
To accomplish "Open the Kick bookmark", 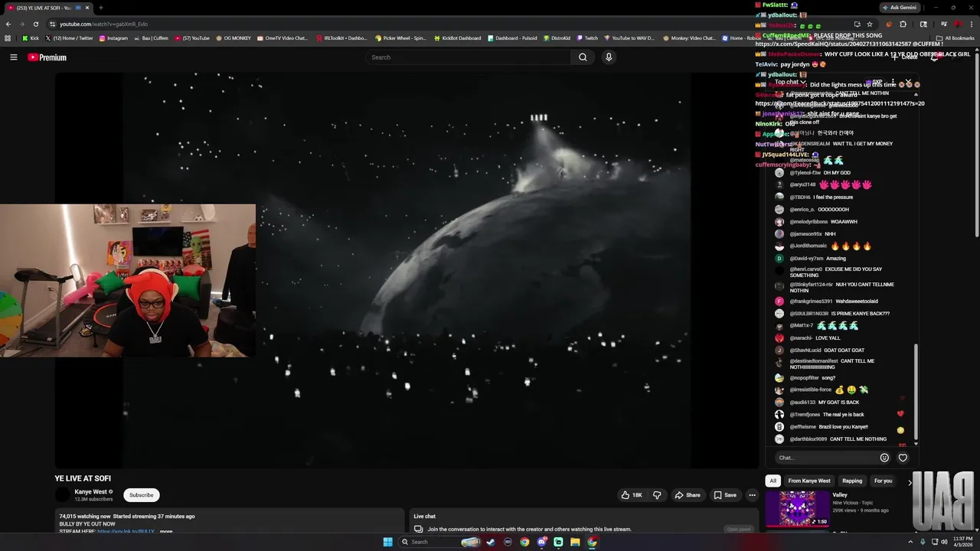I will 31,37.
